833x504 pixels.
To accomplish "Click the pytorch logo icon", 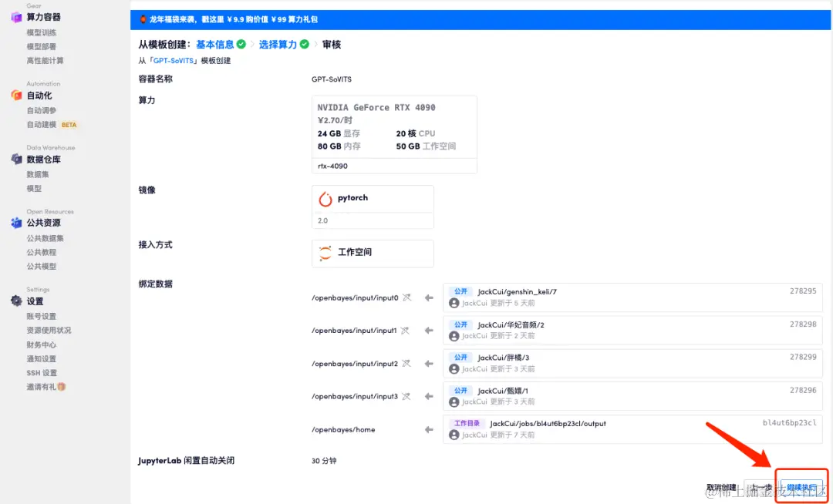I will [325, 199].
